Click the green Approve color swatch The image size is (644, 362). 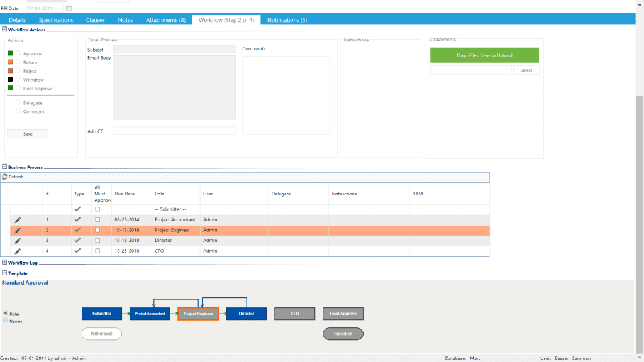click(x=10, y=53)
